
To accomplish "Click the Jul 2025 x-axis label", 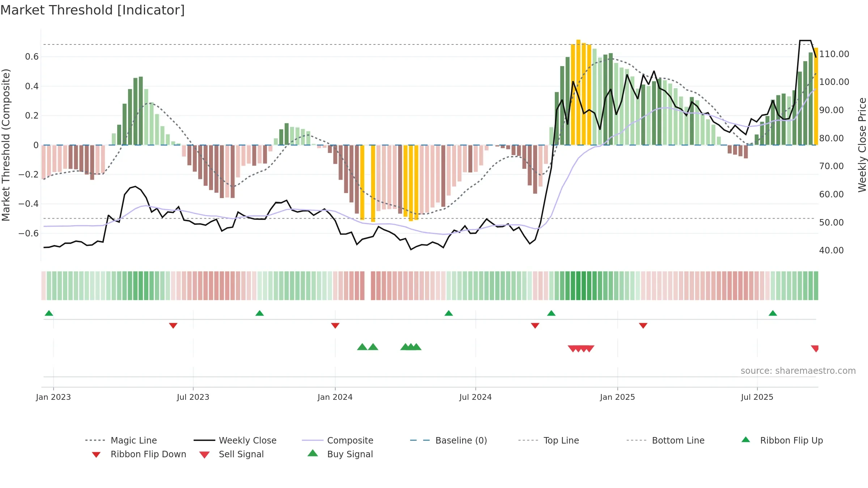I will pyautogui.click(x=757, y=397).
